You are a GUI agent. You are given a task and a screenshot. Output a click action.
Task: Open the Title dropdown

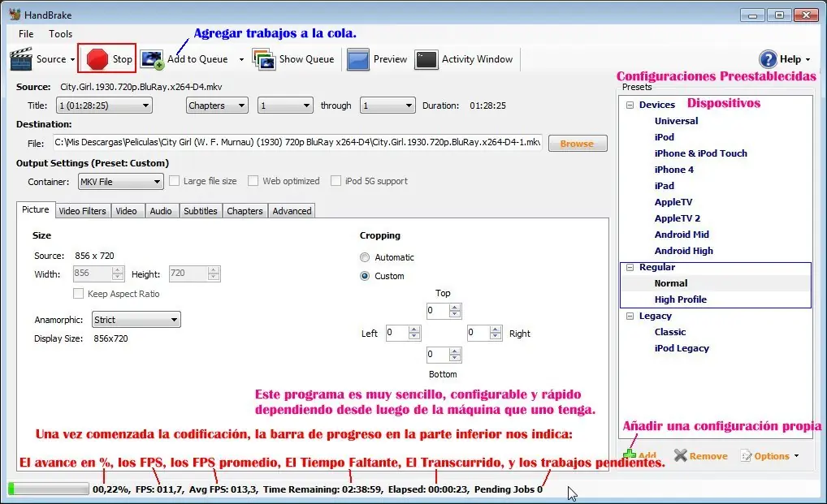104,106
